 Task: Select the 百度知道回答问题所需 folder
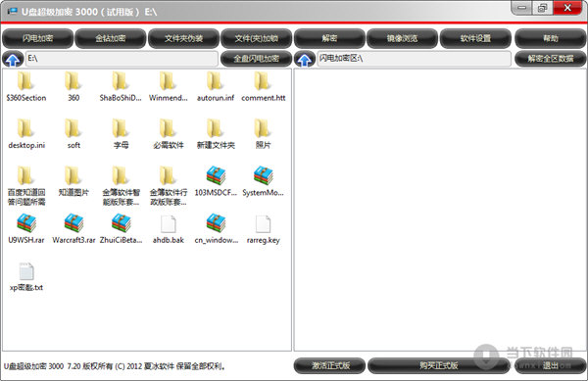(x=26, y=186)
